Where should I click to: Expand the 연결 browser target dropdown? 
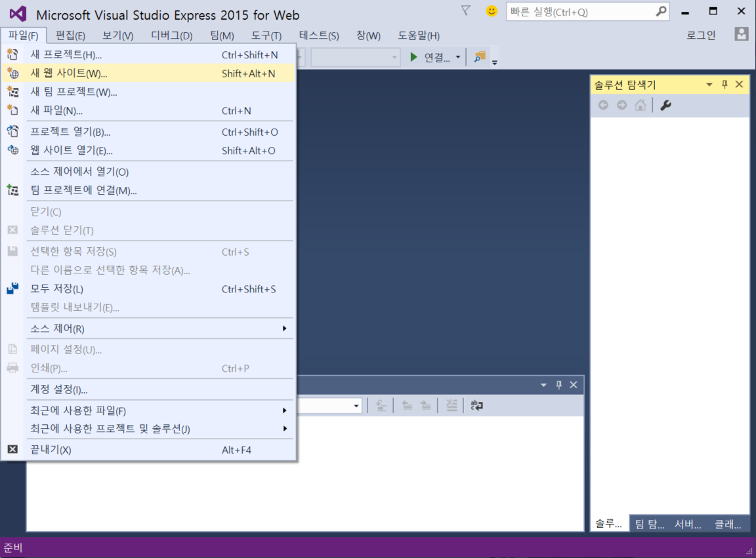pyautogui.click(x=457, y=56)
